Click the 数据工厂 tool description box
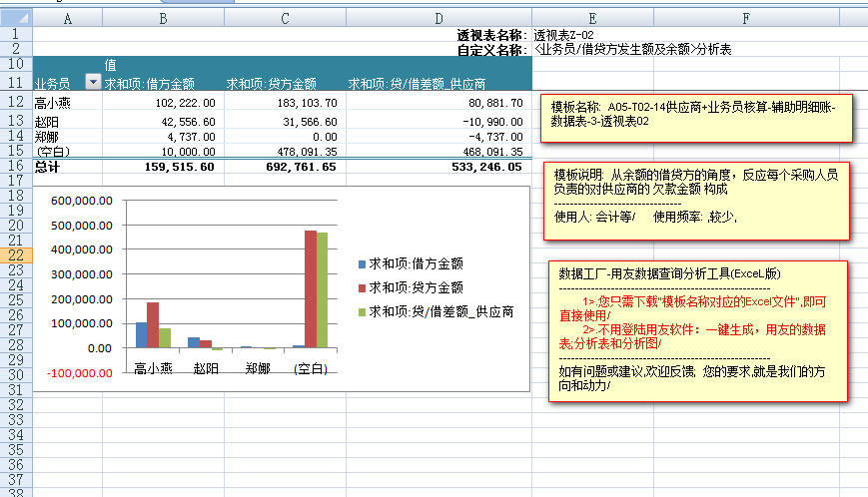868x497 pixels. pyautogui.click(x=697, y=331)
